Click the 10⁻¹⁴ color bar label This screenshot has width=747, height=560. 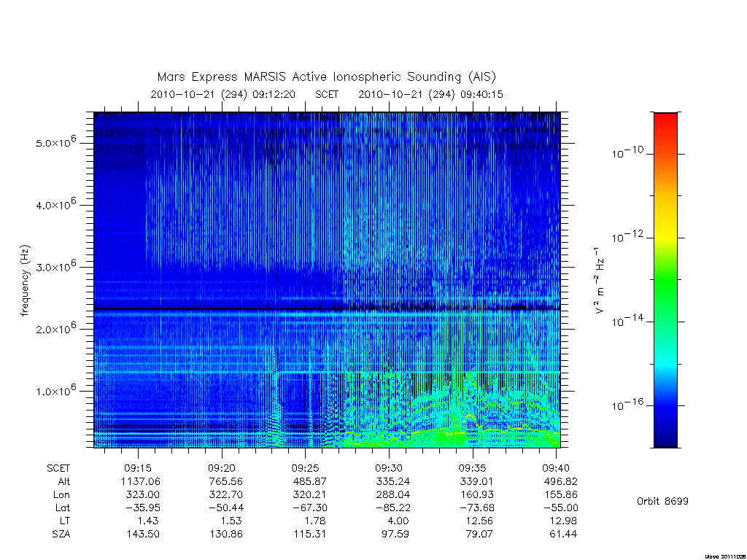(627, 321)
